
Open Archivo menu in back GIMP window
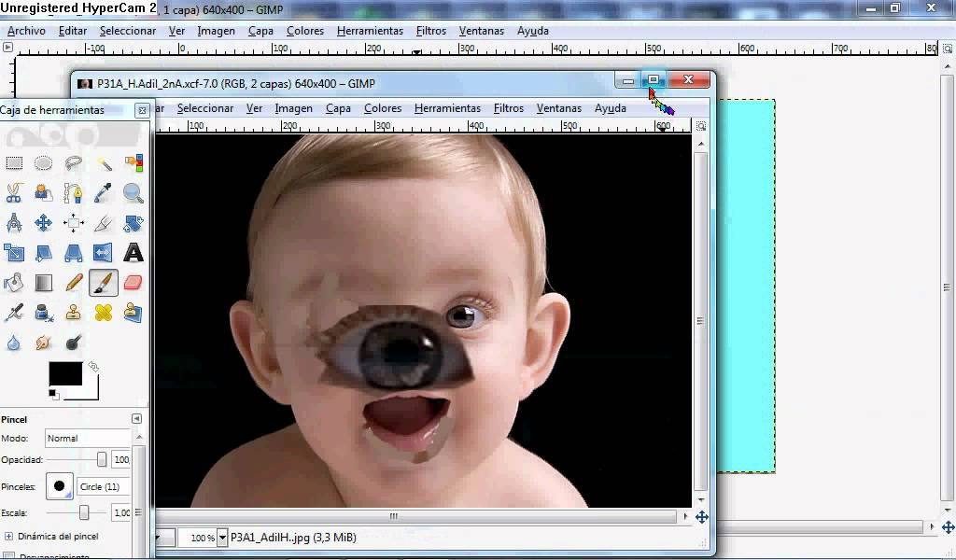tap(26, 31)
